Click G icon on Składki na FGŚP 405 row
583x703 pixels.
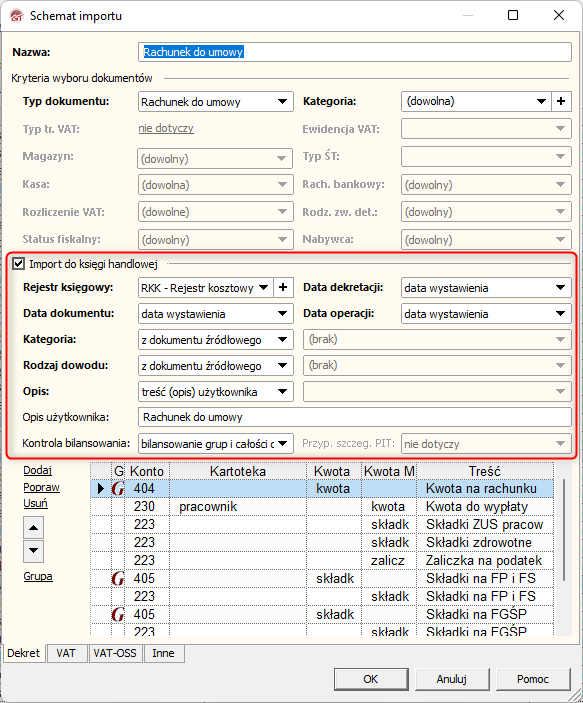[118, 614]
